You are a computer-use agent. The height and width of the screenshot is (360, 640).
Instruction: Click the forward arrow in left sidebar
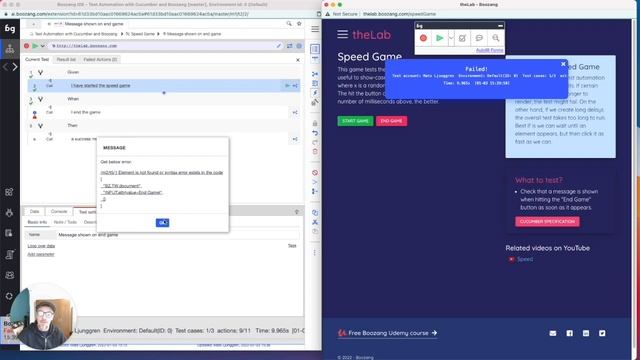15,67
